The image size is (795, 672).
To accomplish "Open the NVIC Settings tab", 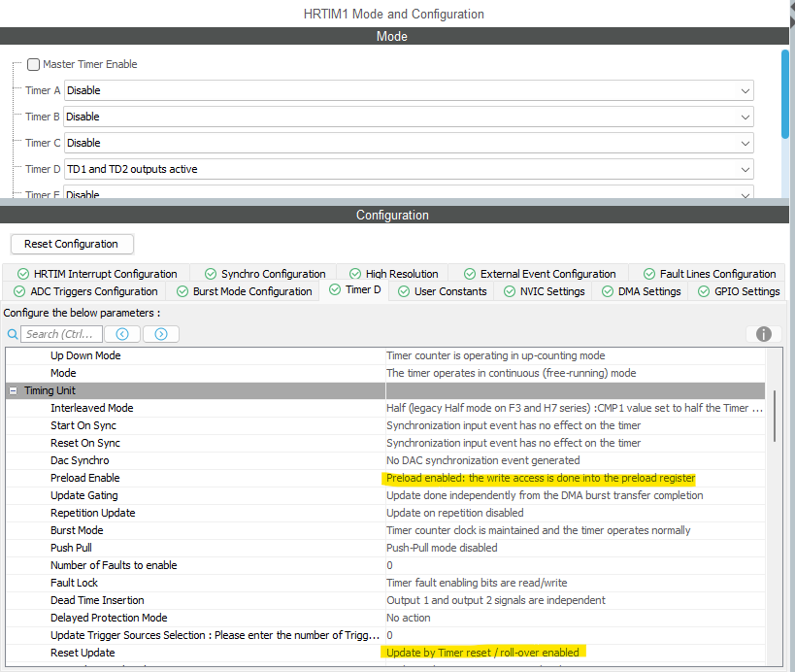I will [544, 291].
